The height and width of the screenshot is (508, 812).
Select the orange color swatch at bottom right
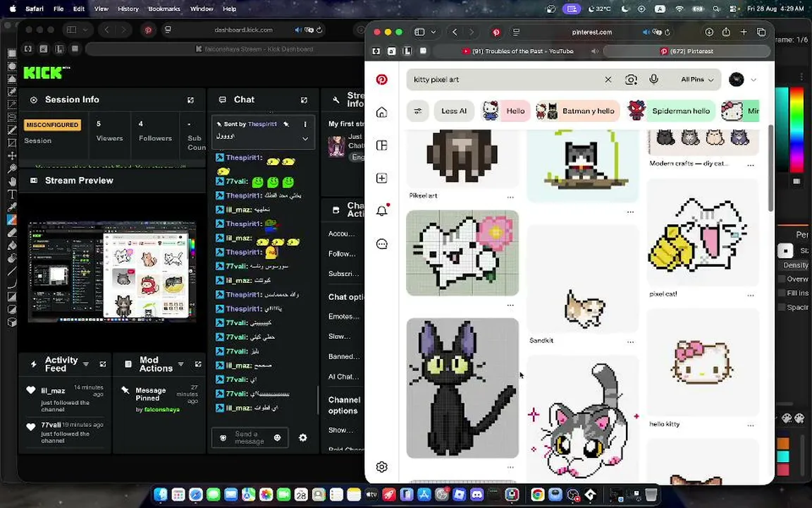point(783,444)
